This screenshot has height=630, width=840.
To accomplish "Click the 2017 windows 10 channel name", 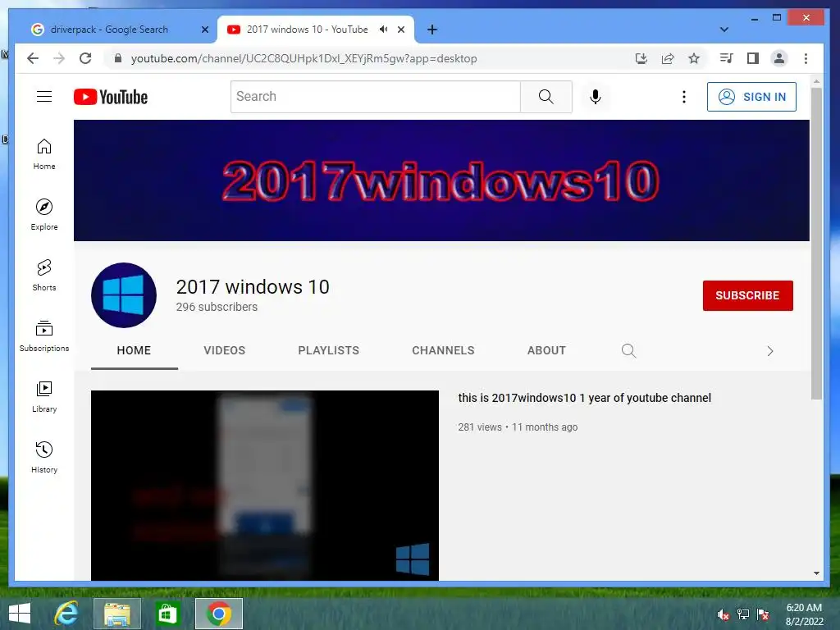I will click(x=253, y=286).
